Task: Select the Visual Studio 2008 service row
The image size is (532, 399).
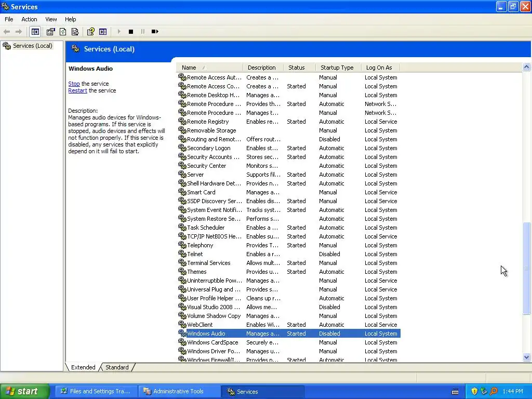Action: coord(289,307)
